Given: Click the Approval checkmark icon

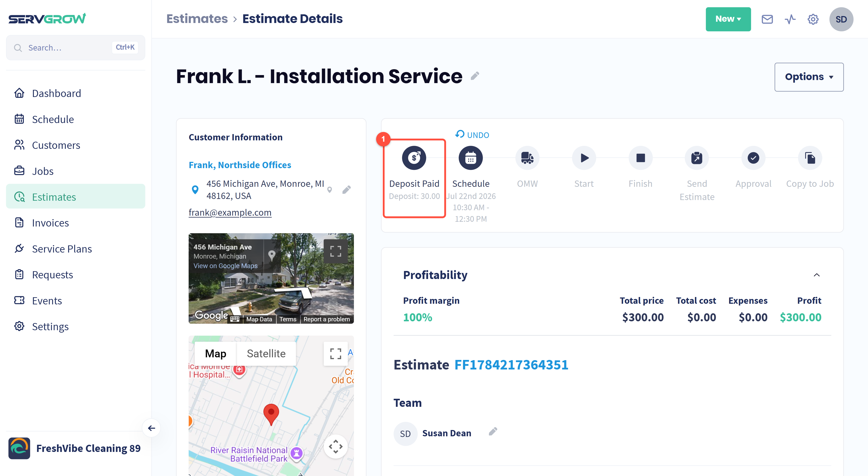Looking at the screenshot, I should (x=753, y=158).
